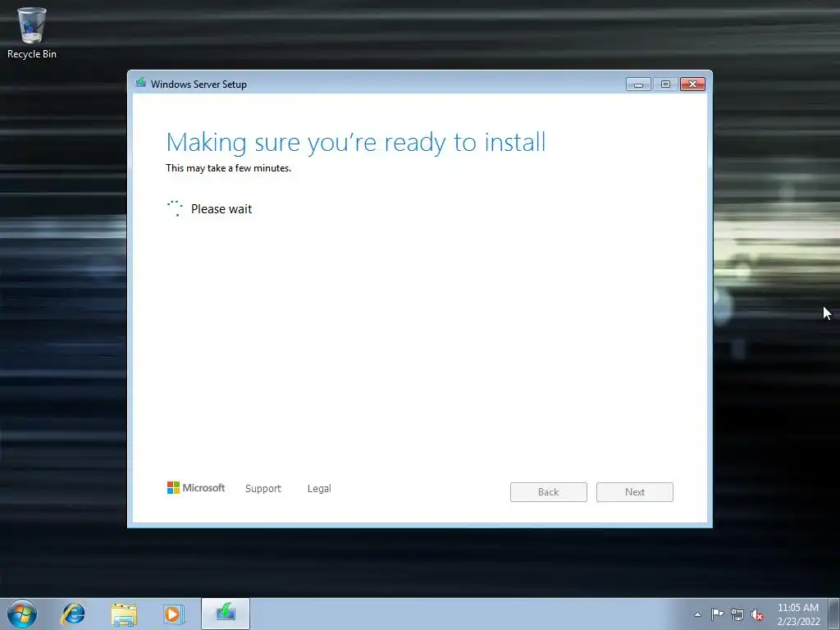Image resolution: width=840 pixels, height=630 pixels.
Task: Select Windows Server Setup taskbar button
Action: pyautogui.click(x=226, y=614)
